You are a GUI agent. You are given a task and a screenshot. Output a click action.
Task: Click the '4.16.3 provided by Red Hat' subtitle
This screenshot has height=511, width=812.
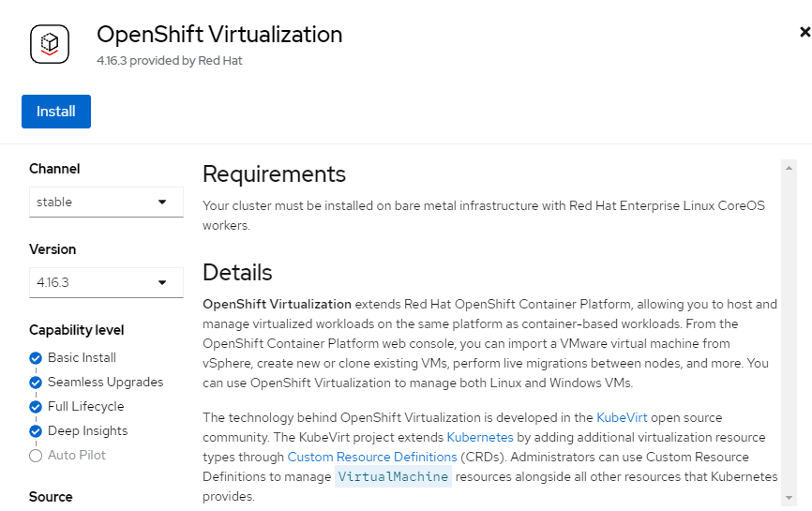coord(170,61)
